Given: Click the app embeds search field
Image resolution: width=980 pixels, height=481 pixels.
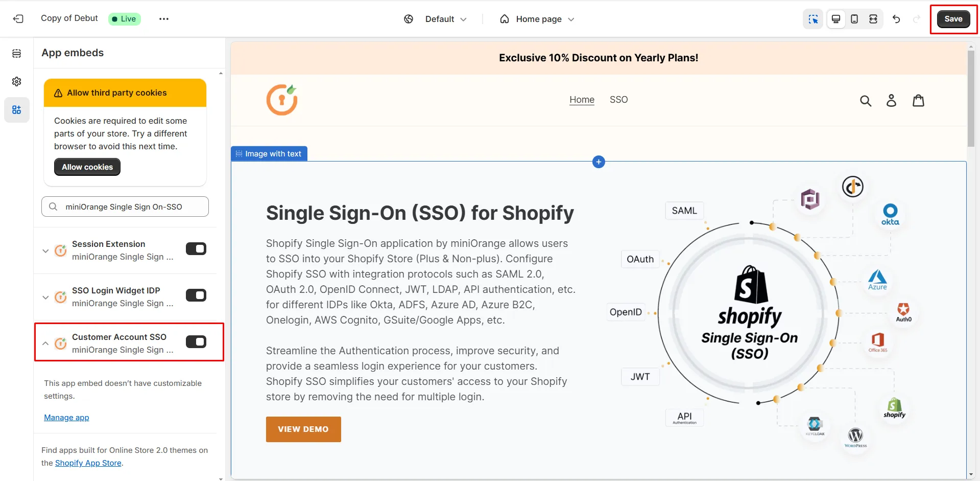Looking at the screenshot, I should pos(125,207).
